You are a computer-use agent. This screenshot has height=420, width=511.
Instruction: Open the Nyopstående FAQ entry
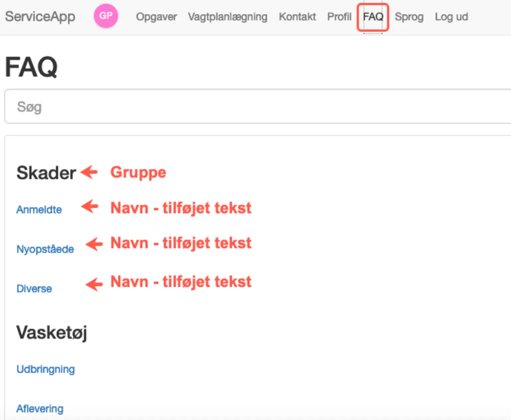45,249
